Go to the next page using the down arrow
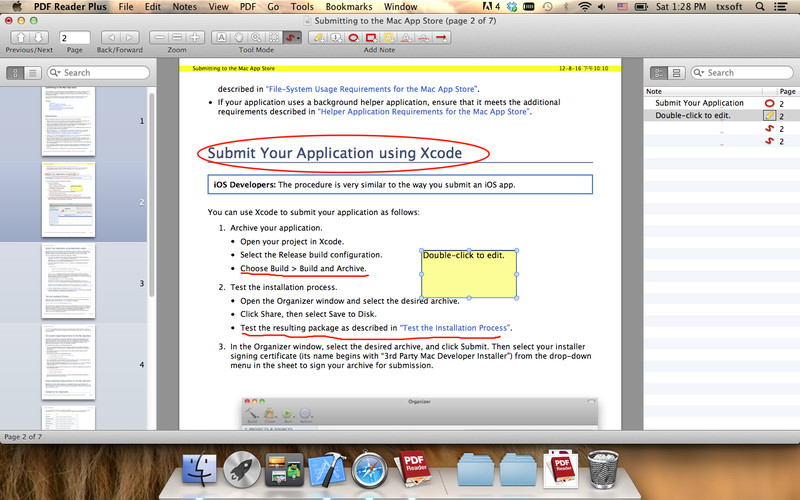Screen dimensions: 800x500 click(39, 37)
